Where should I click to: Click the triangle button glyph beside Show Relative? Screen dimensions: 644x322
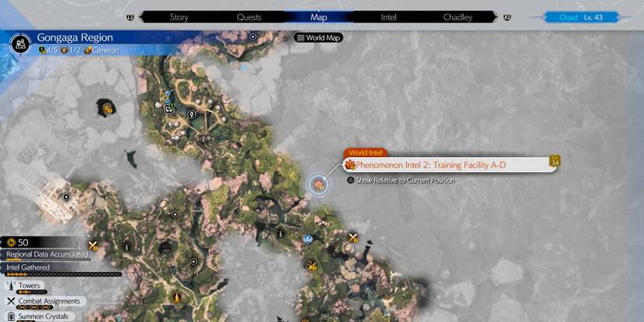pos(350,180)
